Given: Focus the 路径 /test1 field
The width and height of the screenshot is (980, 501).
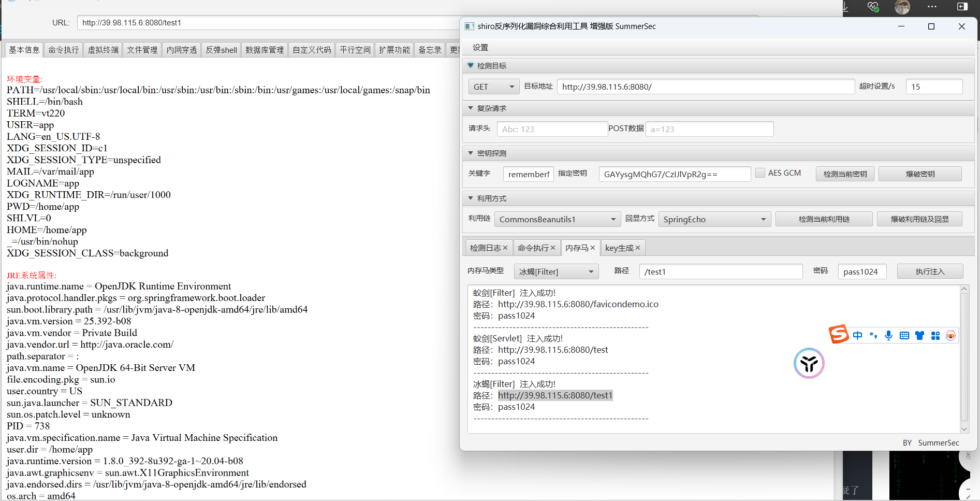Looking at the screenshot, I should tap(721, 271).
